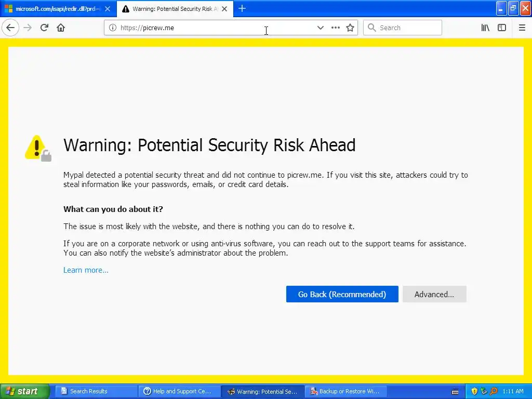Click the on-screen keyboard tray icon
Image resolution: width=532 pixels, height=399 pixels.
[455, 392]
